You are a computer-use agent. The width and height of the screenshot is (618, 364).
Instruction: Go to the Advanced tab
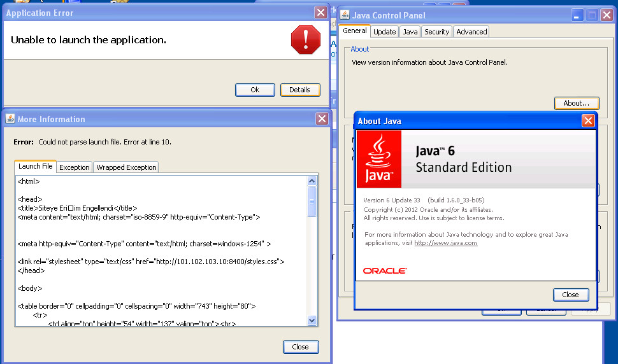[471, 32]
